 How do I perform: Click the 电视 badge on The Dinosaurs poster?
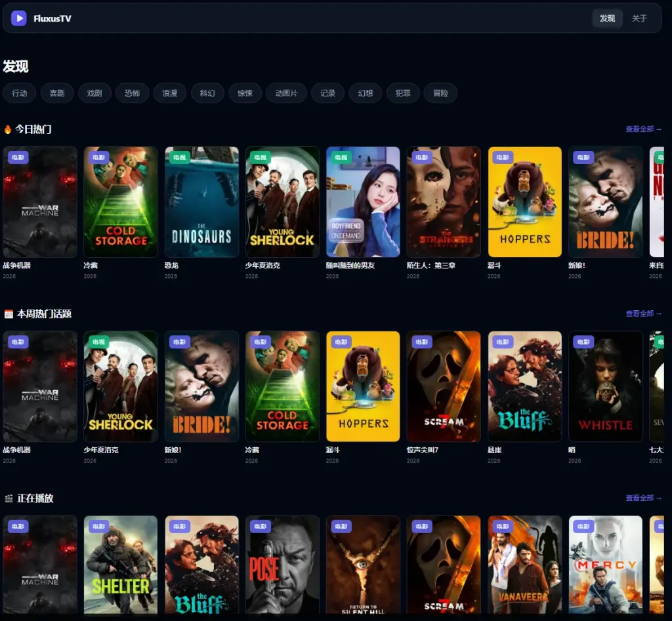(179, 157)
